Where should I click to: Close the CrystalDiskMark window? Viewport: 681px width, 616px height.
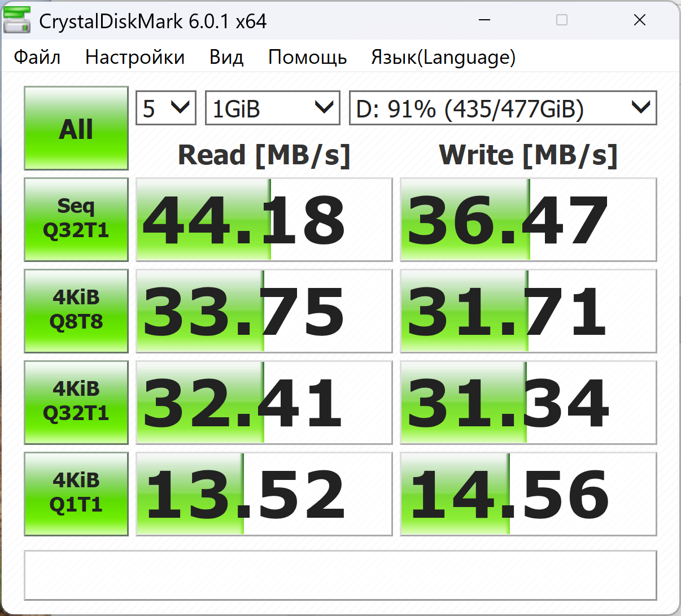[x=640, y=20]
